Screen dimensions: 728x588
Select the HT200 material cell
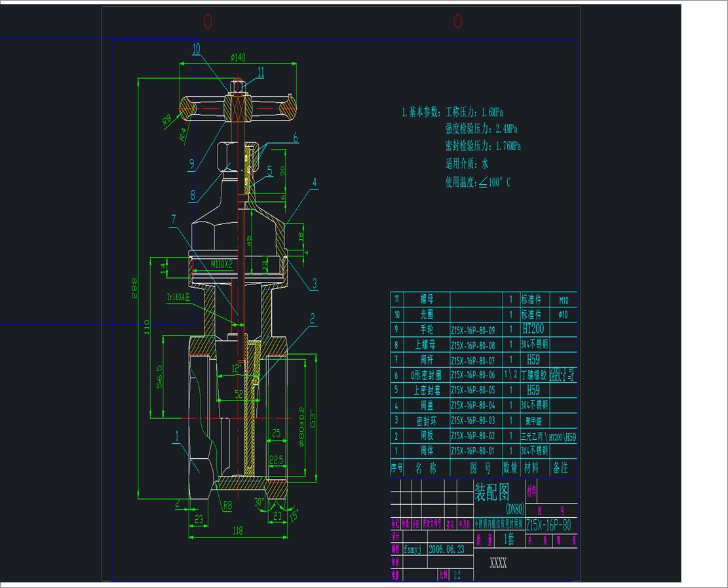[x=535, y=329]
